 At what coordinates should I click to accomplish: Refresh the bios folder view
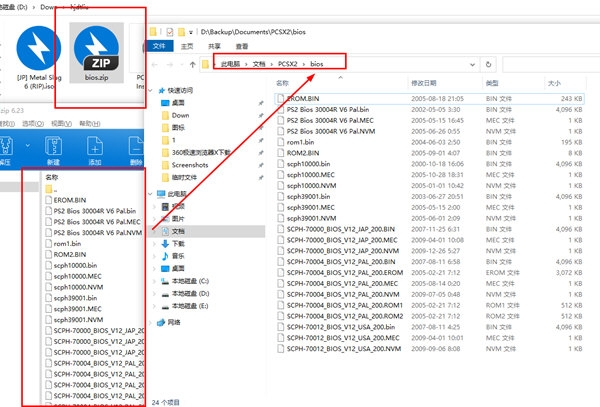(x=488, y=64)
